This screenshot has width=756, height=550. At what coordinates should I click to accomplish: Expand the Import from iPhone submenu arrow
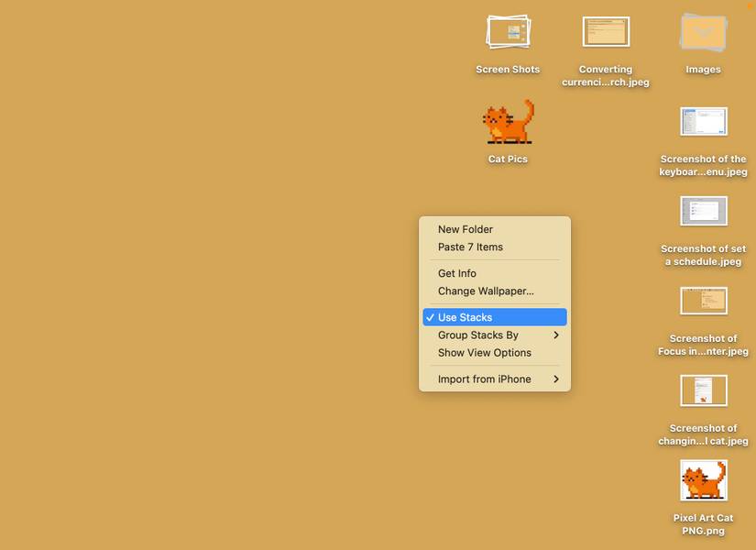tap(556, 379)
